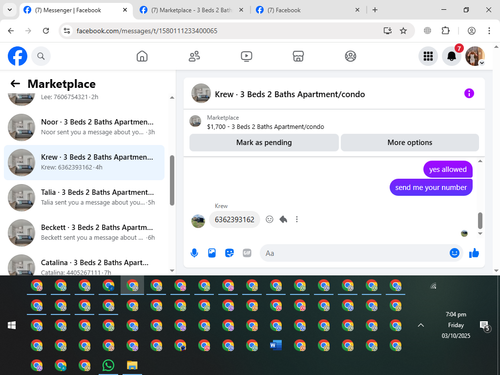Viewport: 500px width, 375px height.
Task: Click Mark as pending button
Action: point(264,143)
